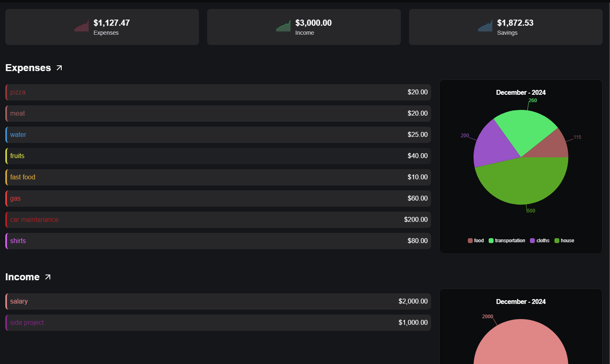This screenshot has height=364, width=610.
Task: Click the $40.00 fruits amount
Action: [x=418, y=156]
